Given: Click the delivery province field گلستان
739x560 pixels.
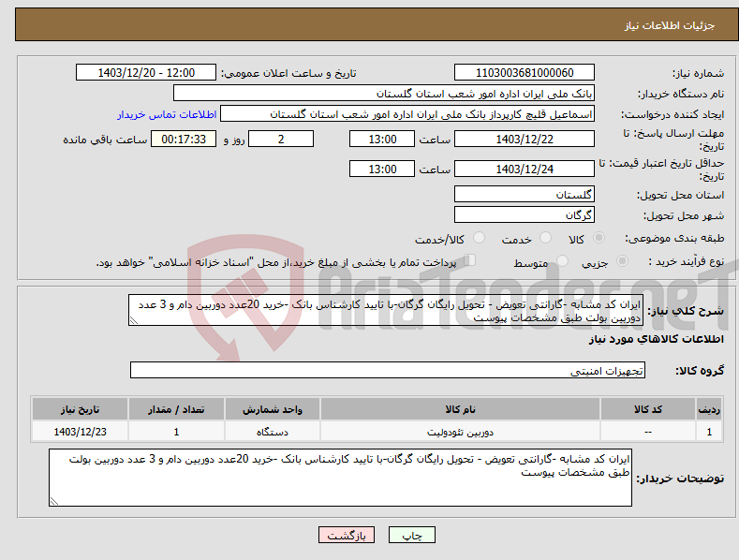Looking at the screenshot, I should pos(525,194).
